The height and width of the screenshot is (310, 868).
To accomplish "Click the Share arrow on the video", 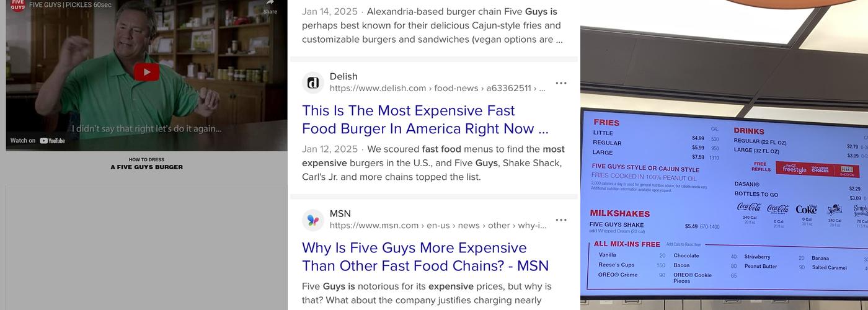I will 270,6.
